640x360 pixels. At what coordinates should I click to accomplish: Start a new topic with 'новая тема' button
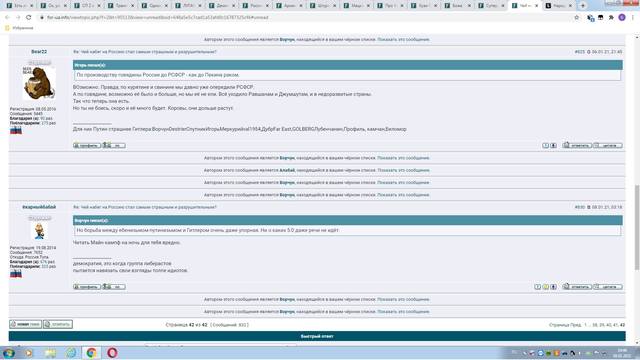point(25,324)
